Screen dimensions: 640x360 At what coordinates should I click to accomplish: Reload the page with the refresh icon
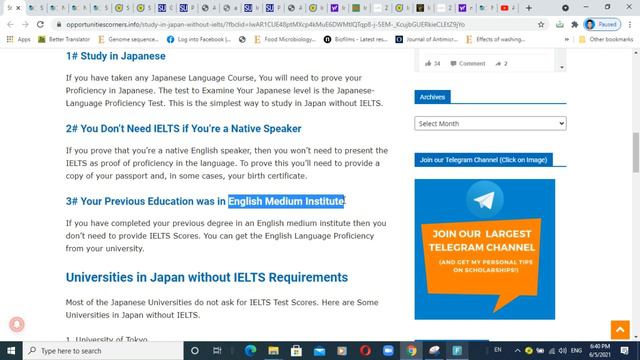coord(40,24)
